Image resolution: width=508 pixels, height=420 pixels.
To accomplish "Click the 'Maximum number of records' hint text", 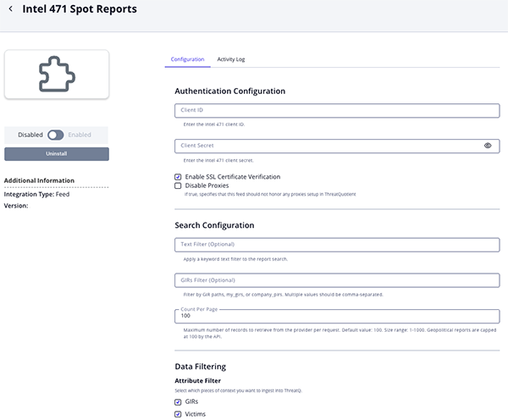I will (340, 334).
